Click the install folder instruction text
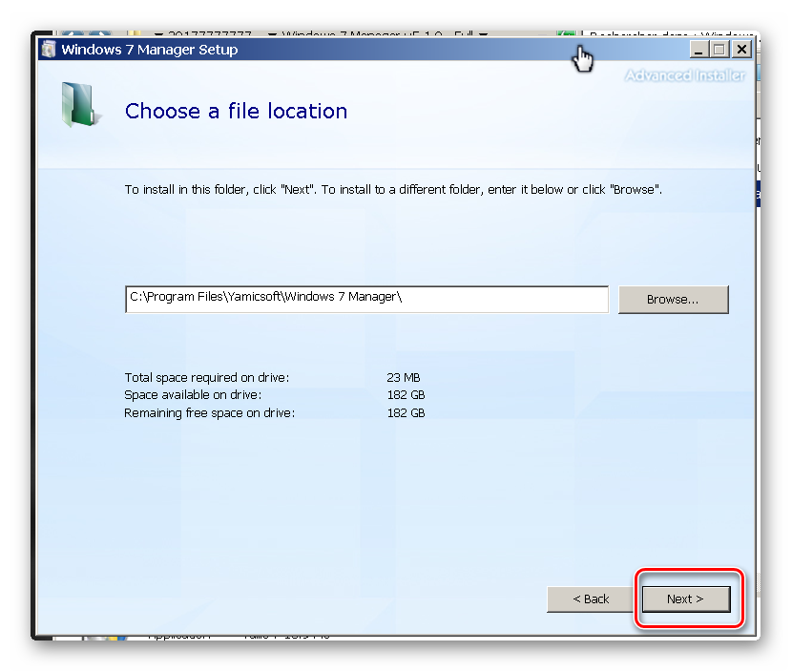Image resolution: width=792 pixels, height=672 pixels. coord(393,189)
